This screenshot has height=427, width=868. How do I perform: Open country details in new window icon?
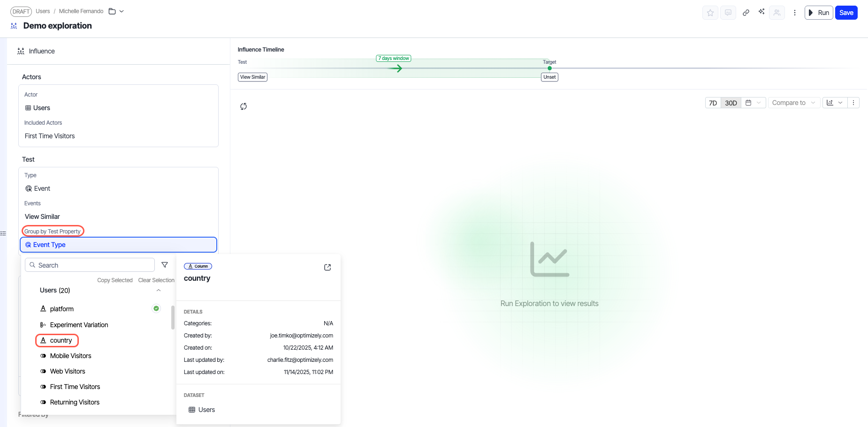pyautogui.click(x=327, y=267)
